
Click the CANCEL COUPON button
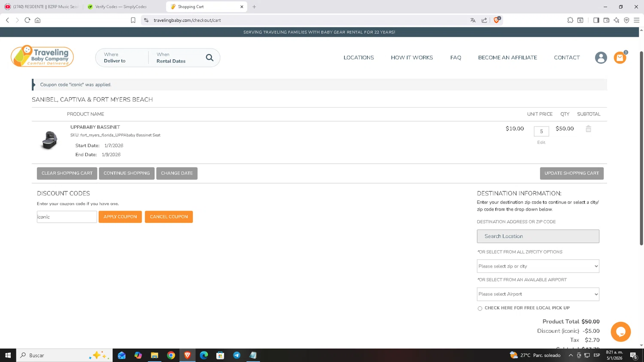(169, 217)
